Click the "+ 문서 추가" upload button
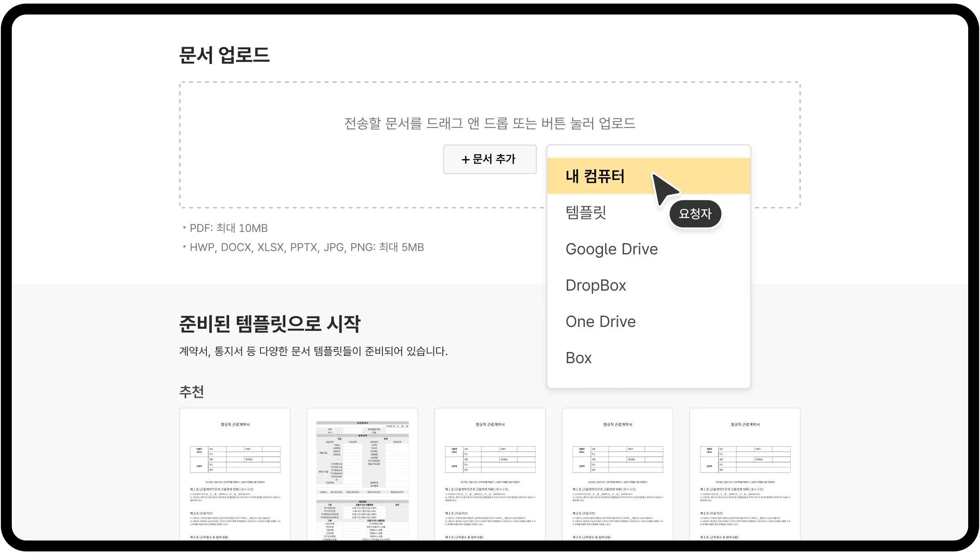 tap(490, 159)
